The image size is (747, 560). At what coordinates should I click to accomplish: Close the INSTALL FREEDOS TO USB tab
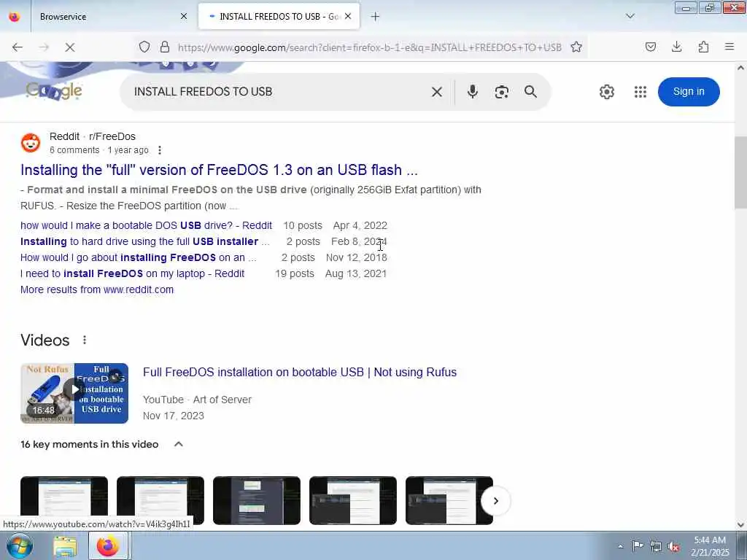[x=348, y=16]
